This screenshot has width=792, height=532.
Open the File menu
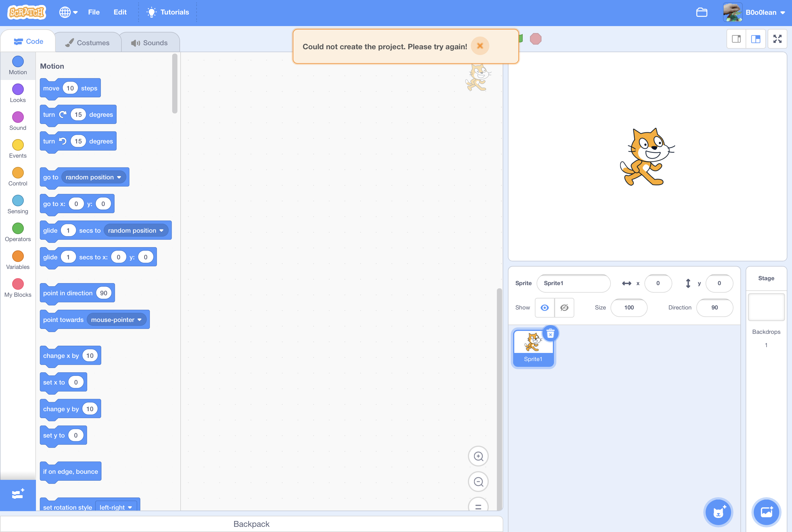click(x=94, y=12)
